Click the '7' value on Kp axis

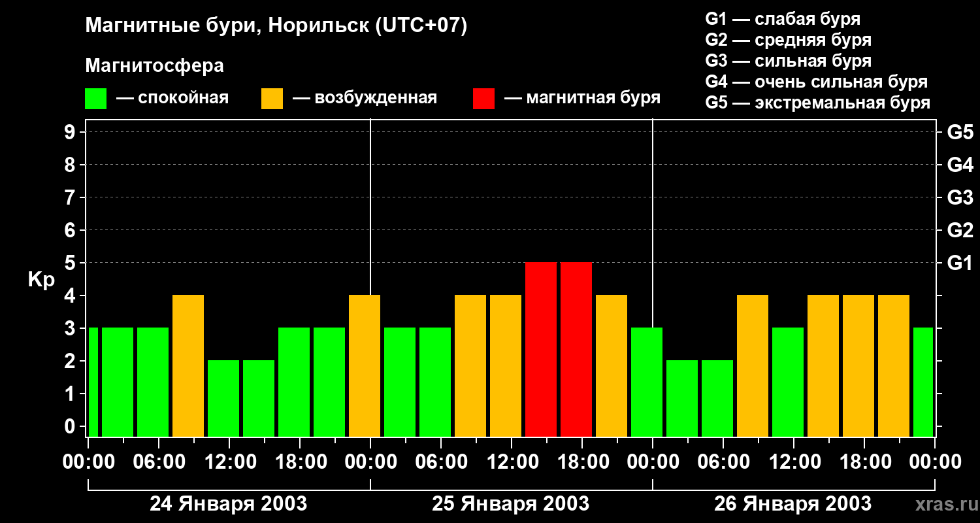(x=71, y=197)
